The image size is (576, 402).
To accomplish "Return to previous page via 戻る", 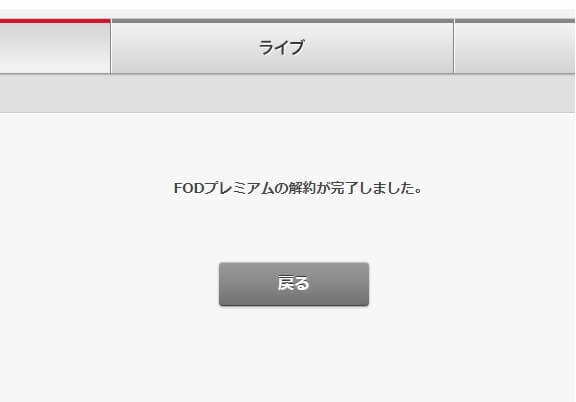I will (x=294, y=284).
